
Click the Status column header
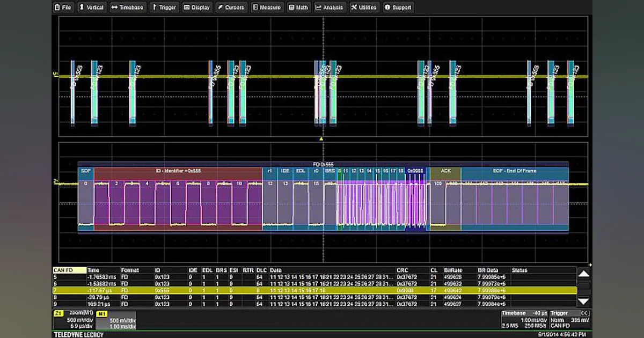[x=519, y=270]
